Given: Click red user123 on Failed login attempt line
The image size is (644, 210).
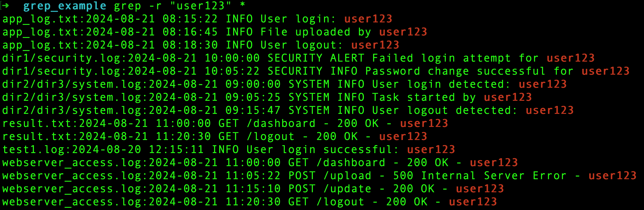Looking at the screenshot, I should point(570,58).
